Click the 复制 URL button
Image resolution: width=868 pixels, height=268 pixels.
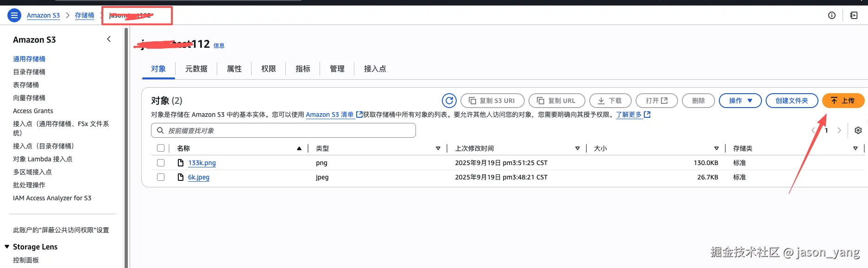[557, 101]
